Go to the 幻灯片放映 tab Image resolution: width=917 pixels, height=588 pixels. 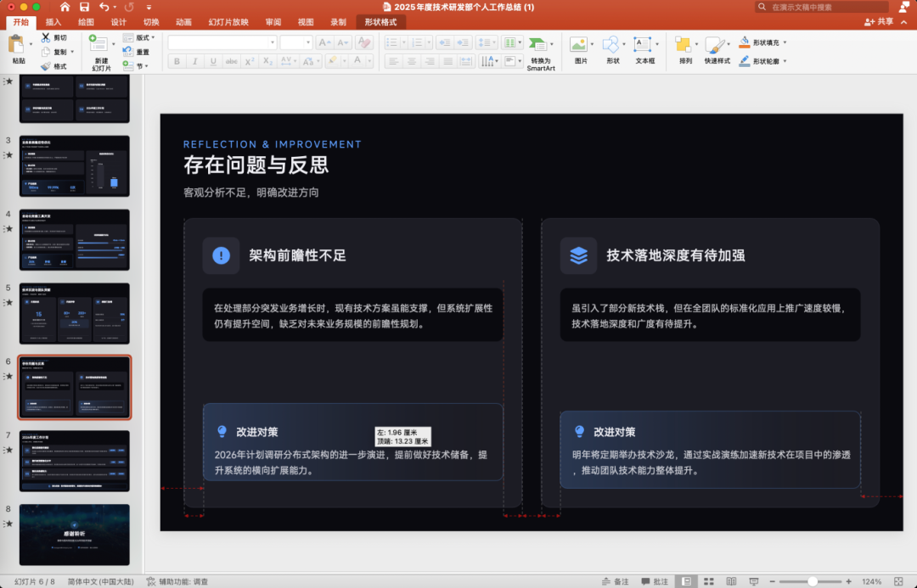pyautogui.click(x=228, y=22)
